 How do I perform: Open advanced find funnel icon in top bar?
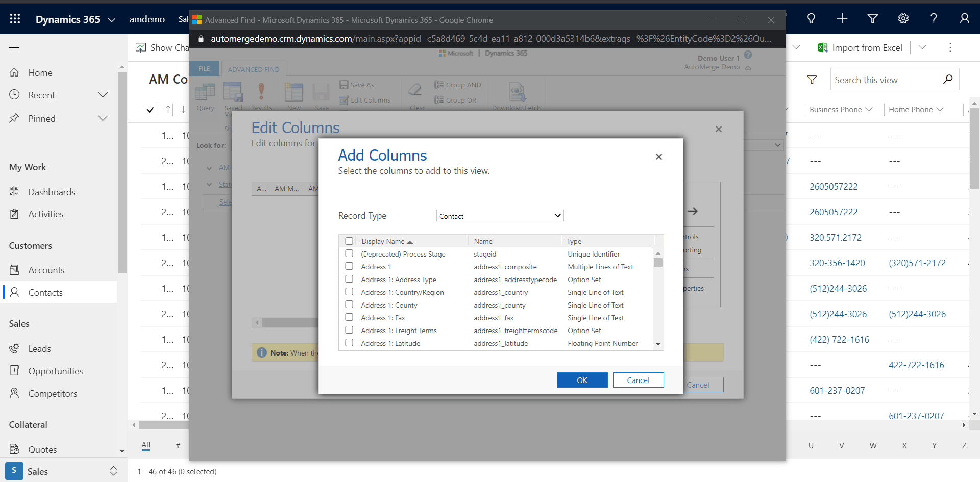tap(873, 19)
